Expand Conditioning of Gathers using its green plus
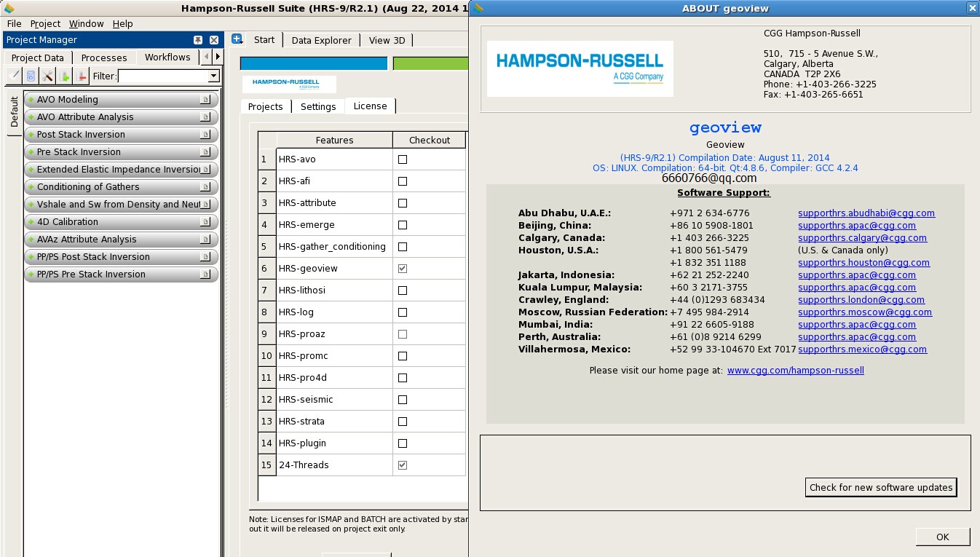Image resolution: width=980 pixels, height=557 pixels. 31,187
